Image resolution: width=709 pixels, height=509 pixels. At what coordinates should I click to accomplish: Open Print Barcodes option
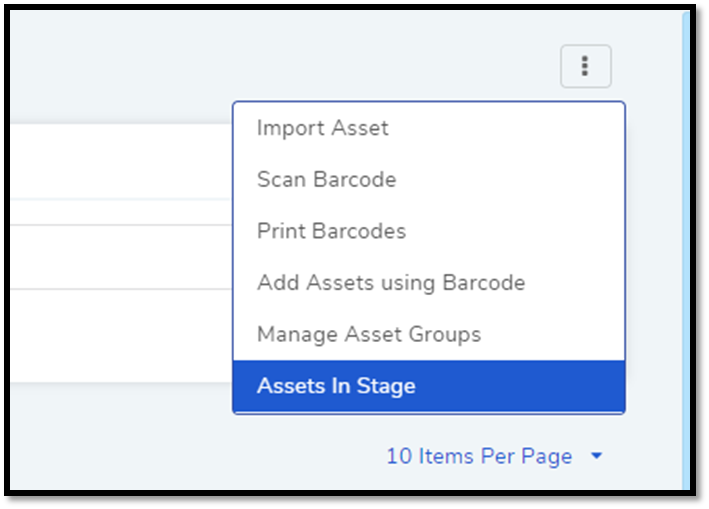(429, 231)
